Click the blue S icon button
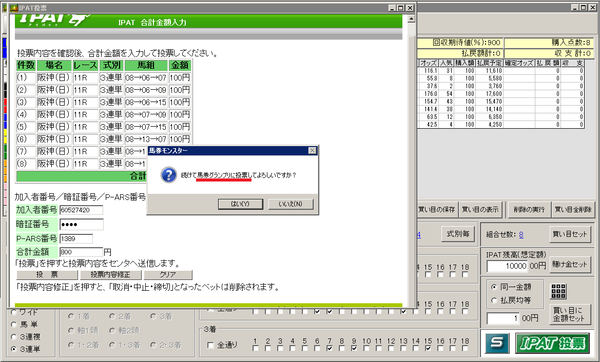600x362 pixels. coord(497,343)
